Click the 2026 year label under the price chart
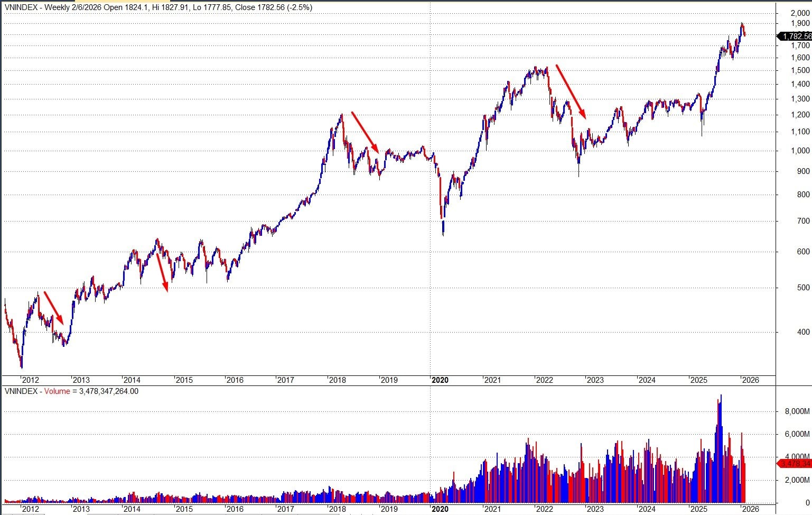 point(750,380)
